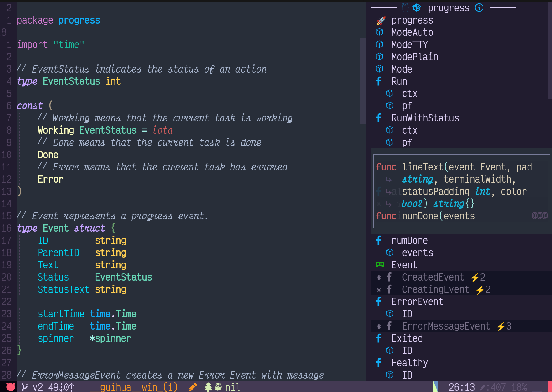This screenshot has height=392, width=552.
Task: Click the pencil icon in the status bar
Action: pyautogui.click(x=193, y=387)
